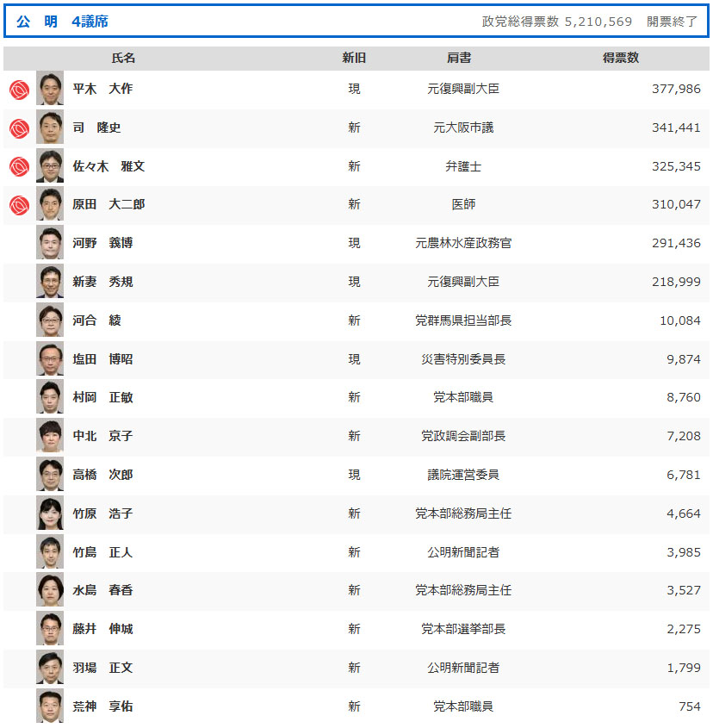Open the photo of 村岡 正敏
713x728 pixels.
50,397
